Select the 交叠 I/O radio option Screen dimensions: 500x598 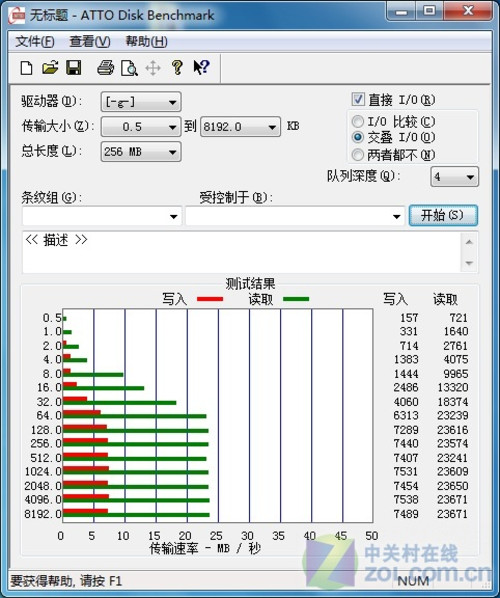357,137
